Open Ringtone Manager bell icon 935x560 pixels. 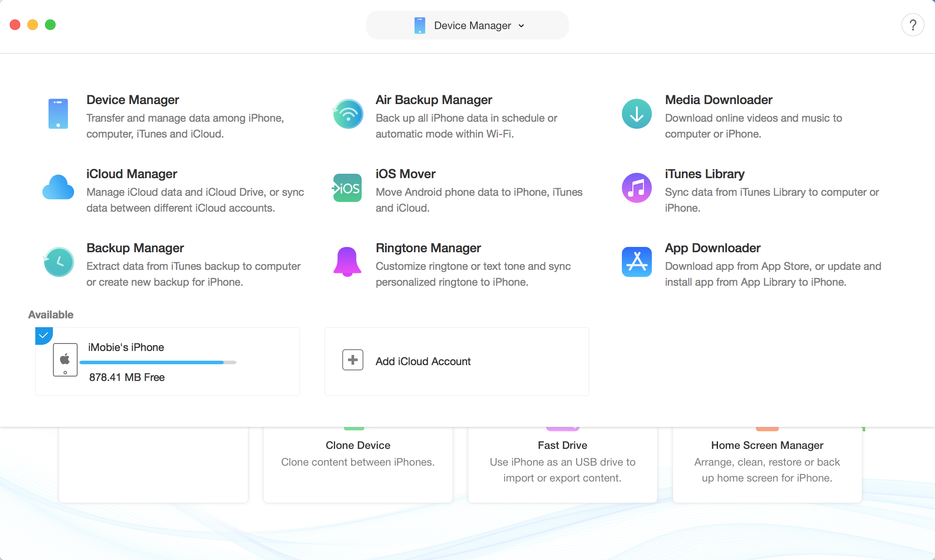click(348, 262)
